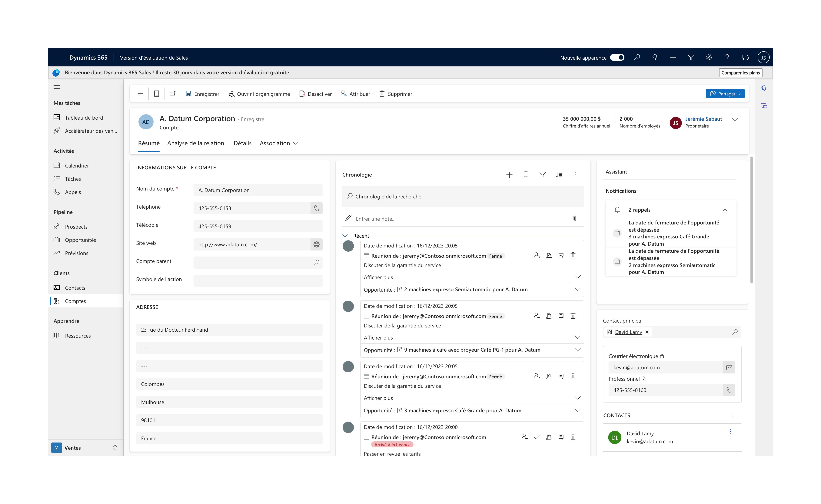Screen dimensions: 821x504
Task: Open the lightbulb assistant icon in top bar
Action: [655, 57]
